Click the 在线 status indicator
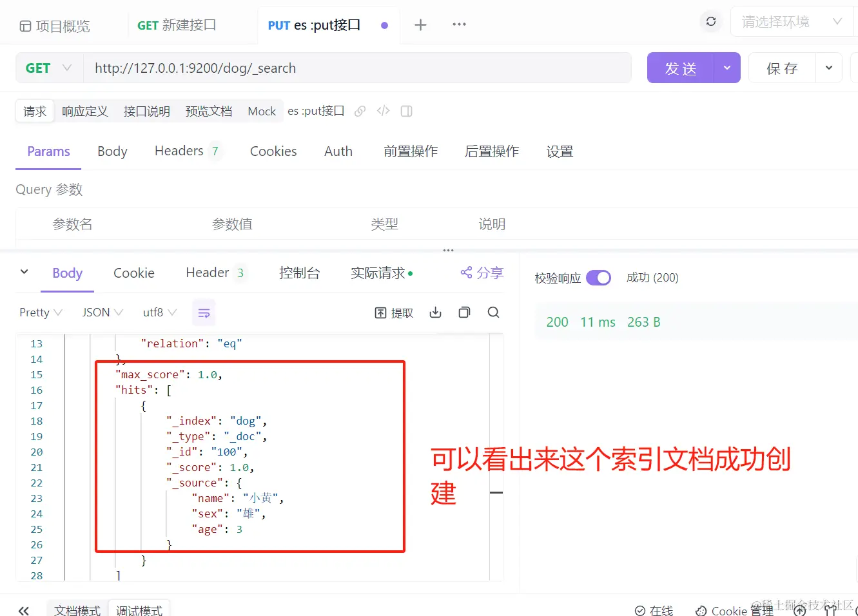 tap(654, 610)
